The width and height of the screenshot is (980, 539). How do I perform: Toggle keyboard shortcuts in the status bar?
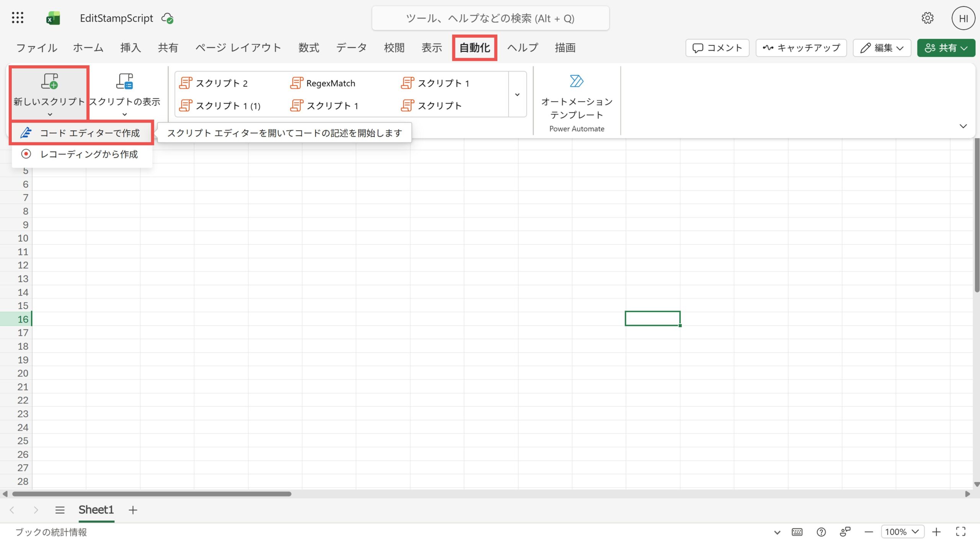click(x=797, y=532)
